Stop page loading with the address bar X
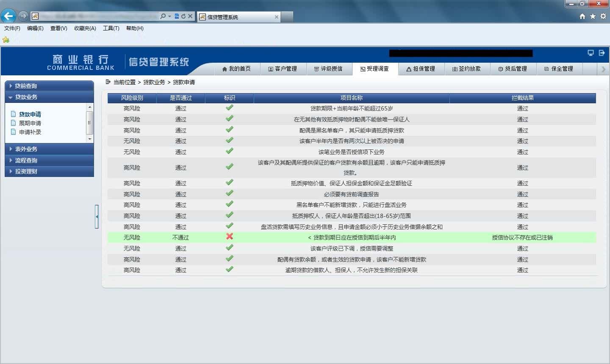Viewport: 610px width, 364px height. [190, 16]
